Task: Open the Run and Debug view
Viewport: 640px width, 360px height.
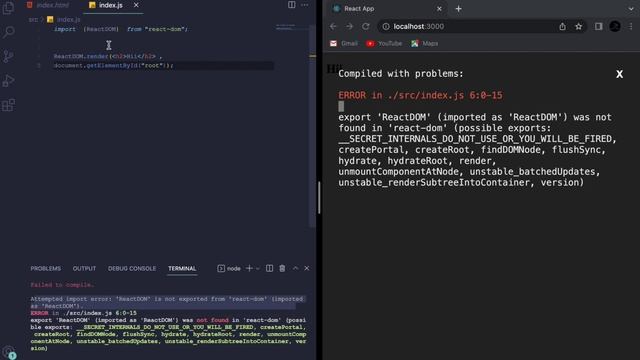Action: point(8,81)
